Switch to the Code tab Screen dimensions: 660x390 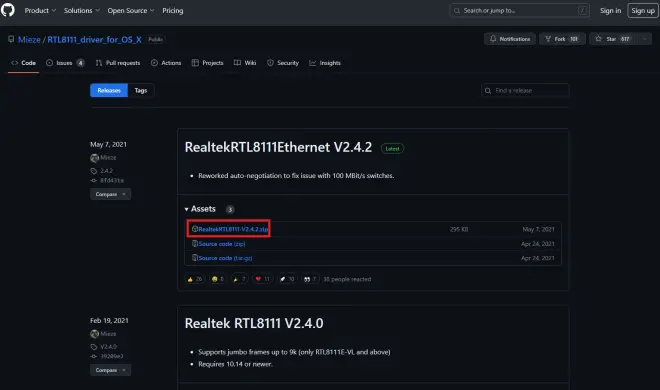[24, 63]
